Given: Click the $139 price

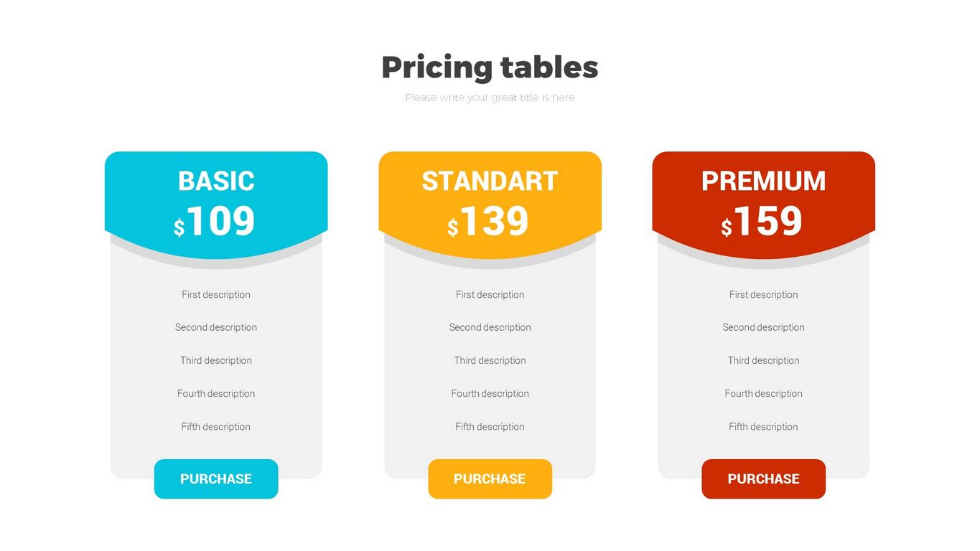Looking at the screenshot, I should click(489, 221).
